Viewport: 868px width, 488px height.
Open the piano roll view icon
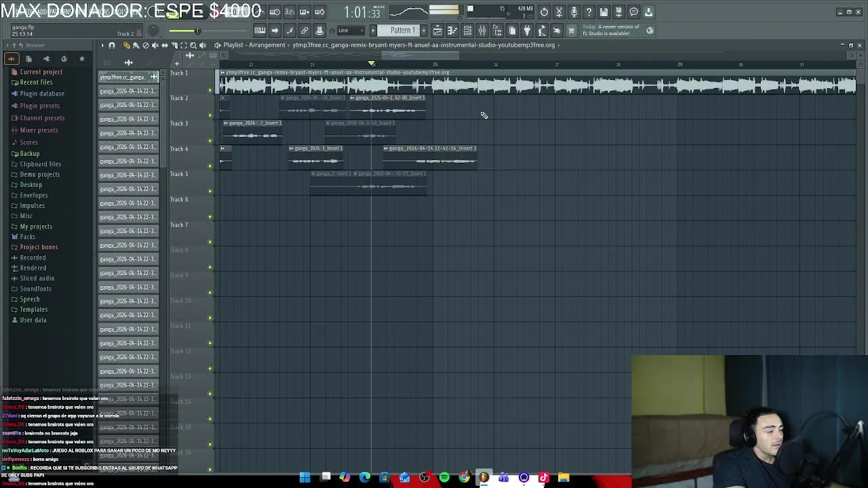[452, 30]
